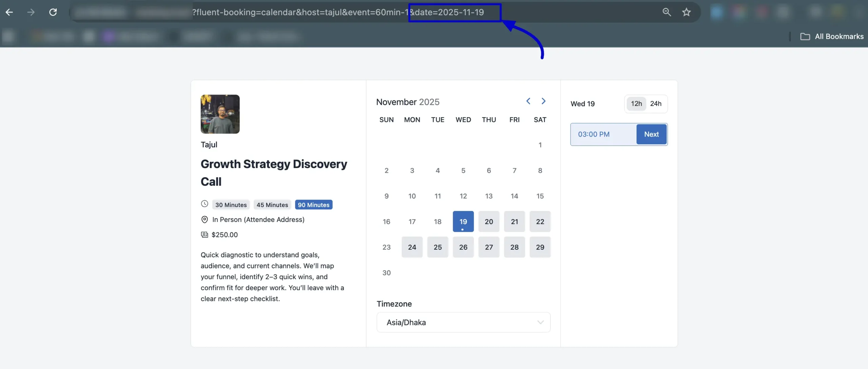Image resolution: width=868 pixels, height=369 pixels.
Task: Click the address bar zoom magnifier icon
Action: pyautogui.click(x=667, y=12)
